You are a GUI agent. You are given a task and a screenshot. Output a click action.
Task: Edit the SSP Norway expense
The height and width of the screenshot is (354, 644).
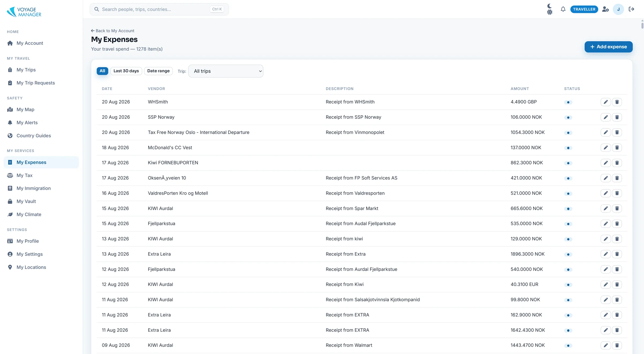coord(606,117)
